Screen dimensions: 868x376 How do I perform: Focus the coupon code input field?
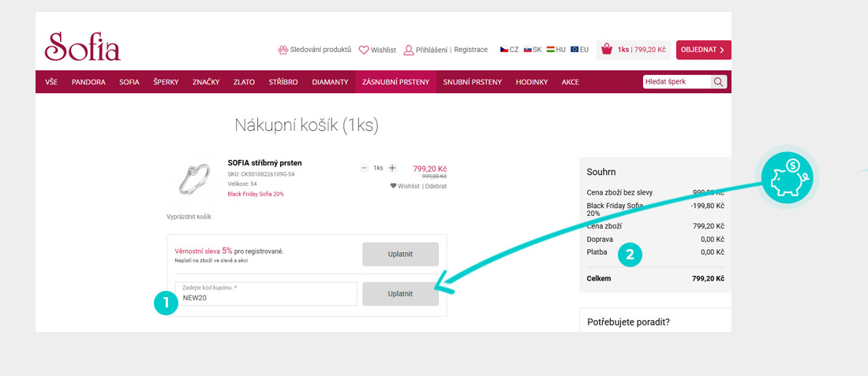click(266, 298)
